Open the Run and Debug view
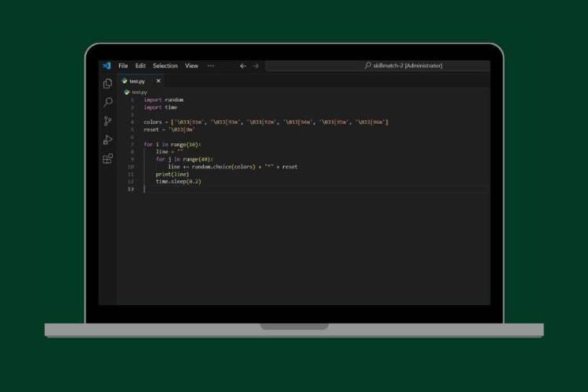This screenshot has height=392, width=588. pos(107,140)
